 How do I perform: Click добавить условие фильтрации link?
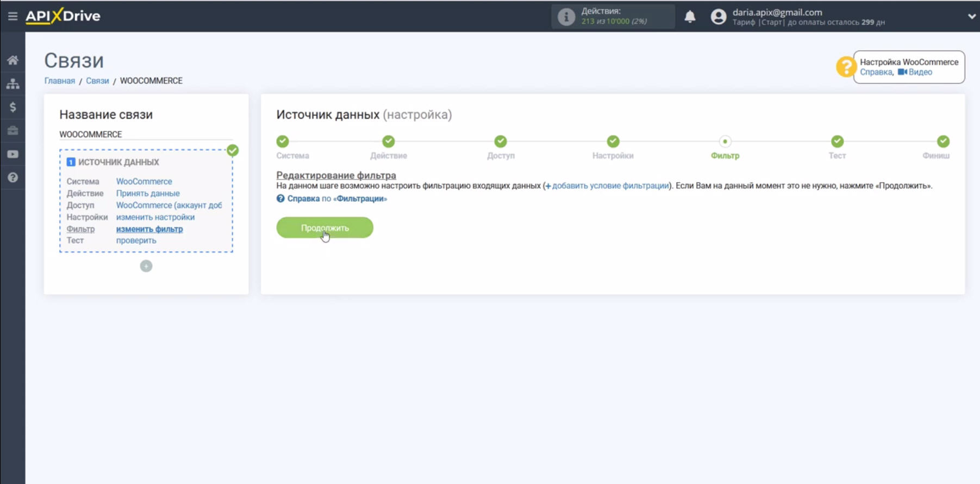607,186
